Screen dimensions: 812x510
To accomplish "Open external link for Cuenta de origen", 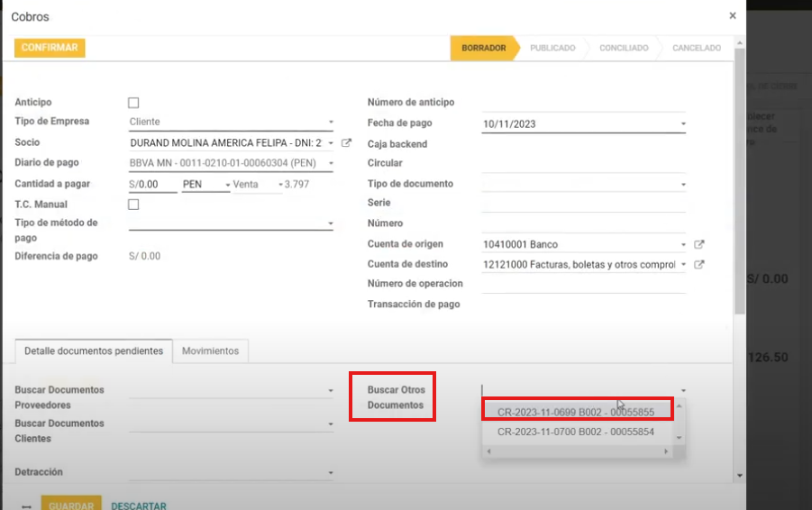I will coord(699,244).
